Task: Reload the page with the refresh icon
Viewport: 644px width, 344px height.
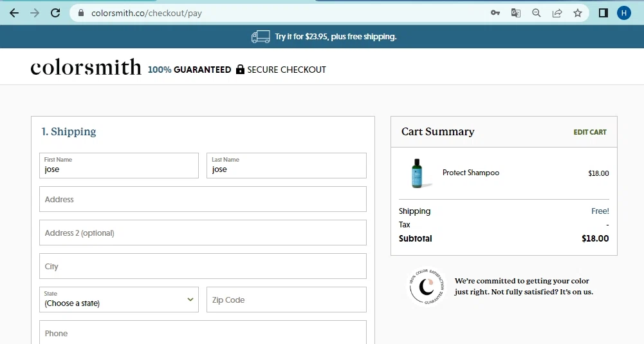Action: pos(55,13)
